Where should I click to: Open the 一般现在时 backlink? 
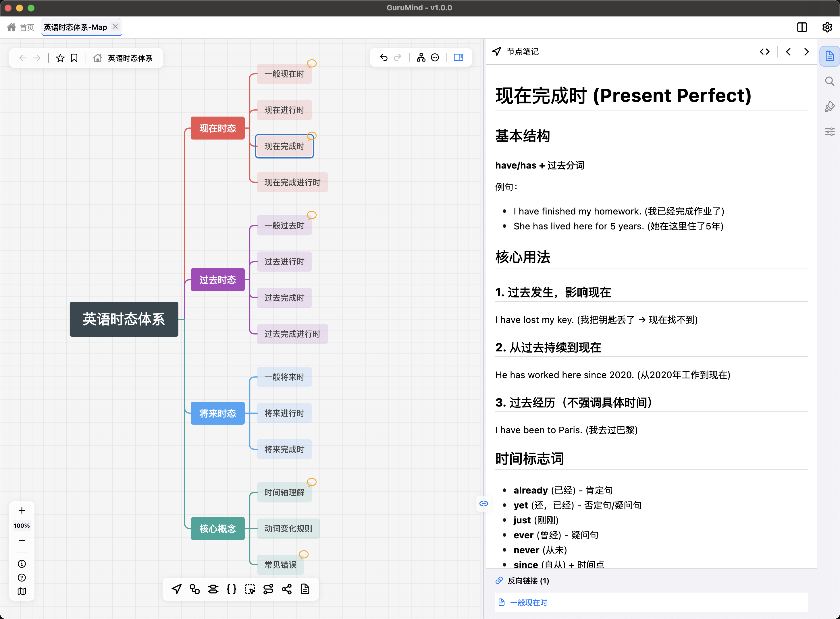(x=529, y=602)
